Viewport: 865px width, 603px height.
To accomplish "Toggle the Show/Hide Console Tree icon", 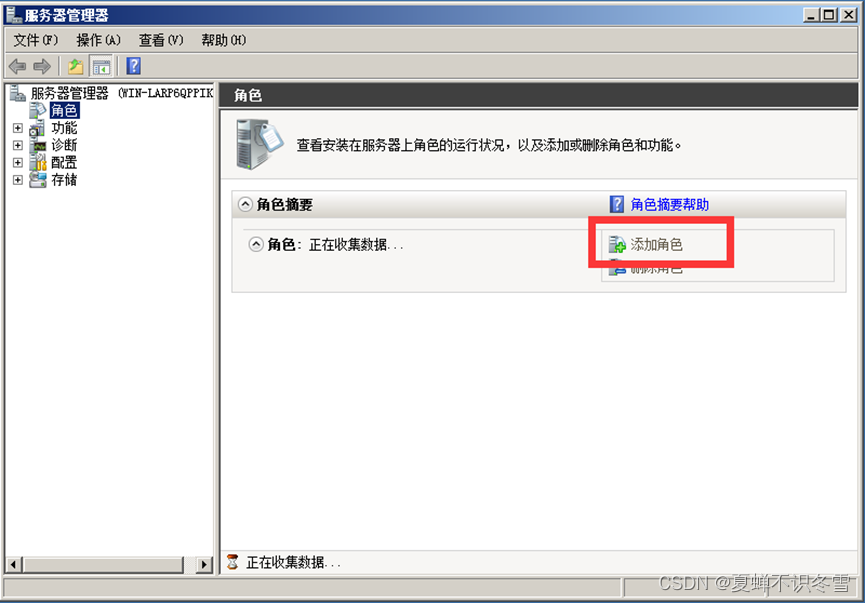I will [x=101, y=67].
